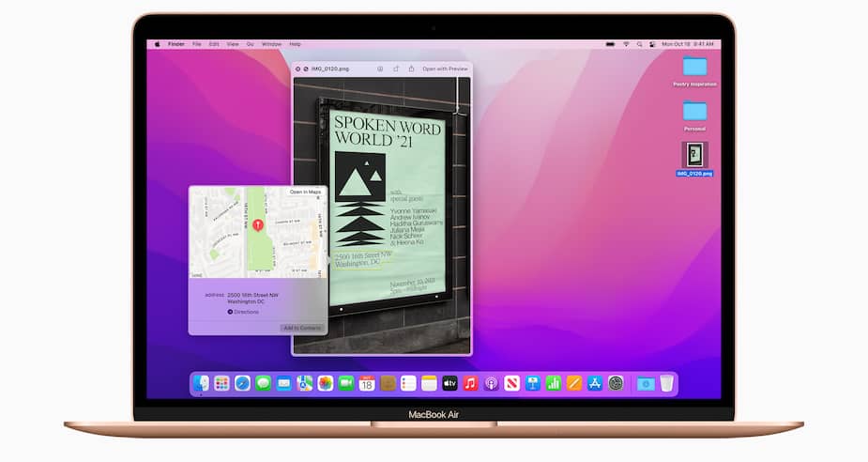Click the Rotate icon in Quick Look toolbar

(396, 69)
